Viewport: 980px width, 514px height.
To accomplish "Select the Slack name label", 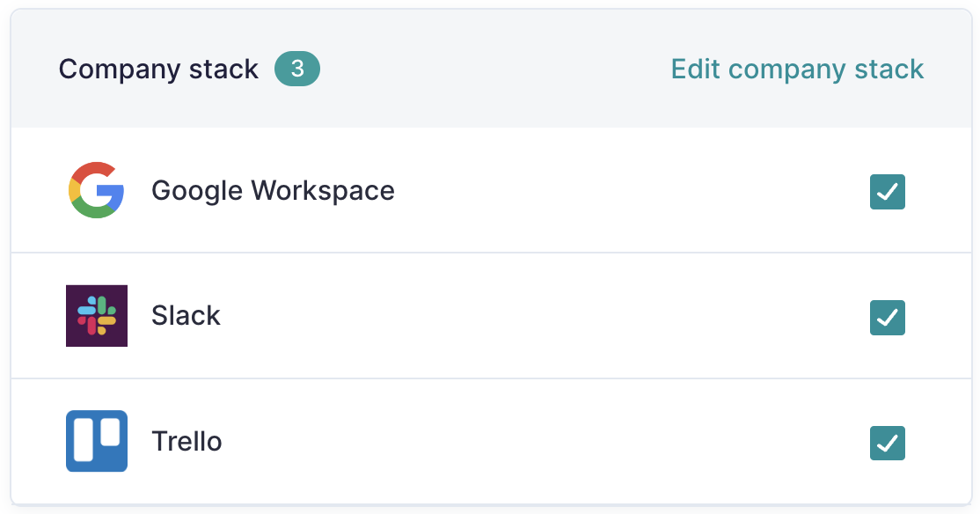I will tap(186, 316).
